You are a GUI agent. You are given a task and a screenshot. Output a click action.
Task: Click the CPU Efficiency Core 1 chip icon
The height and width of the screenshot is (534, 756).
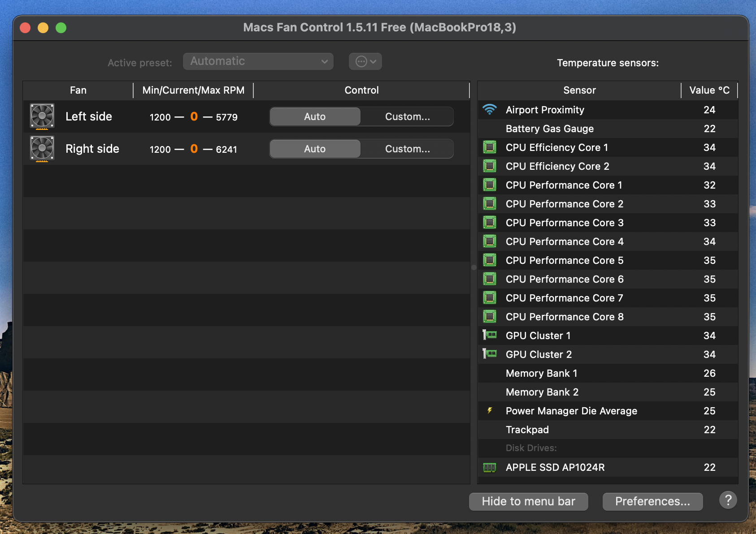[x=490, y=147]
